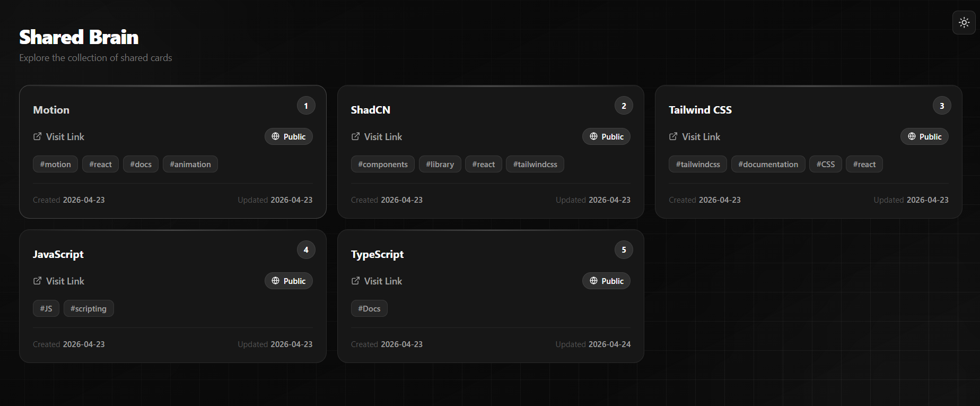Click the globe icon on TypeScript's Public badge
This screenshot has width=980, height=406.
(x=593, y=281)
